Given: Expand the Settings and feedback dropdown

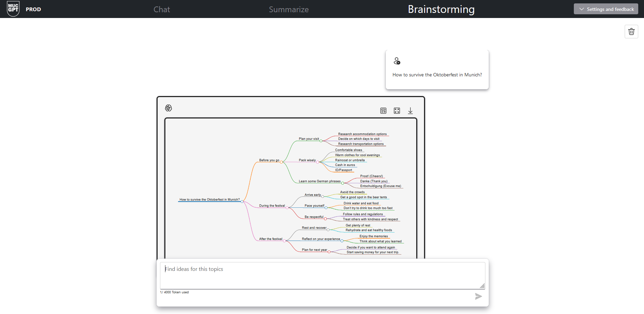Looking at the screenshot, I should (606, 9).
